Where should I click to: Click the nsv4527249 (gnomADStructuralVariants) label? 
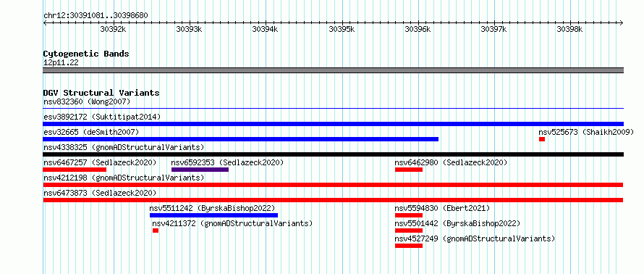click(x=475, y=238)
